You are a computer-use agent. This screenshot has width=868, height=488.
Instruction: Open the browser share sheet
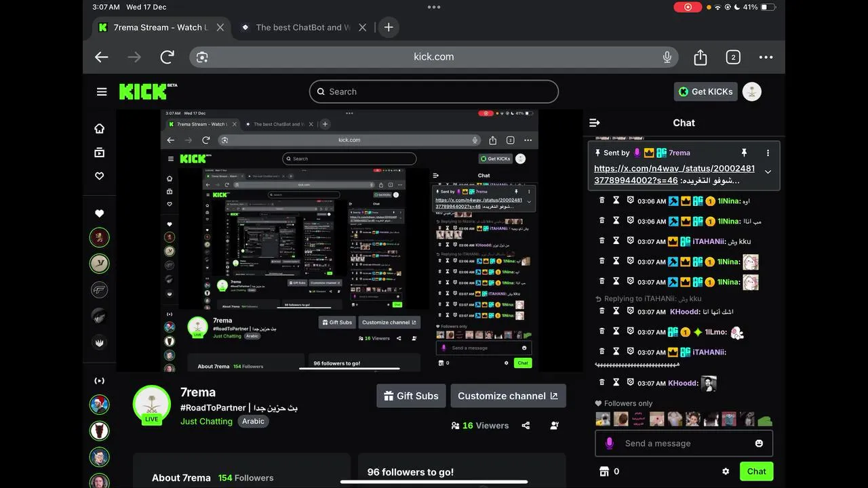pyautogui.click(x=701, y=57)
